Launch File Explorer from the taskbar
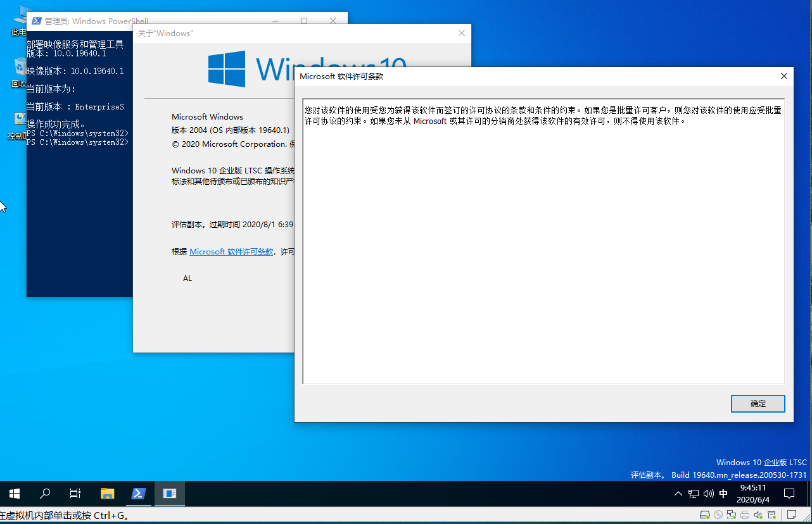The width and height of the screenshot is (812, 524). [108, 494]
